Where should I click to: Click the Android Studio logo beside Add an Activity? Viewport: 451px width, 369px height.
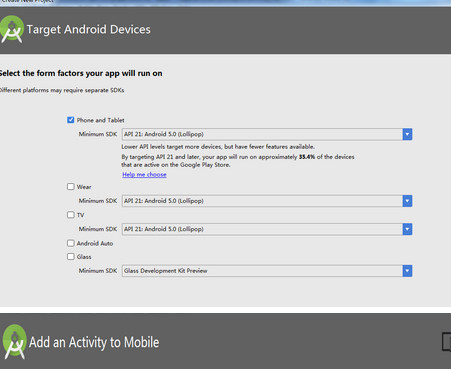coord(14,342)
